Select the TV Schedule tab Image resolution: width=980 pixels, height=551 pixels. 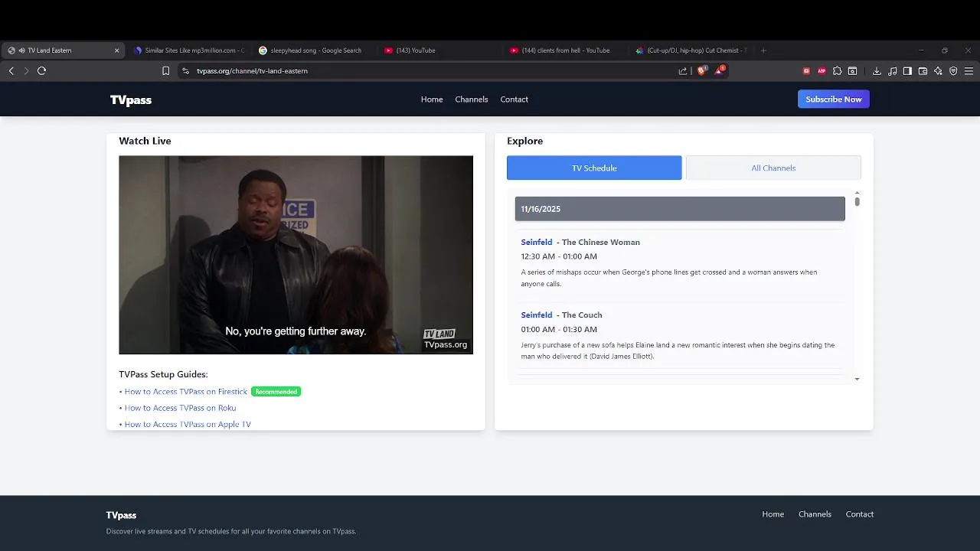tap(594, 168)
